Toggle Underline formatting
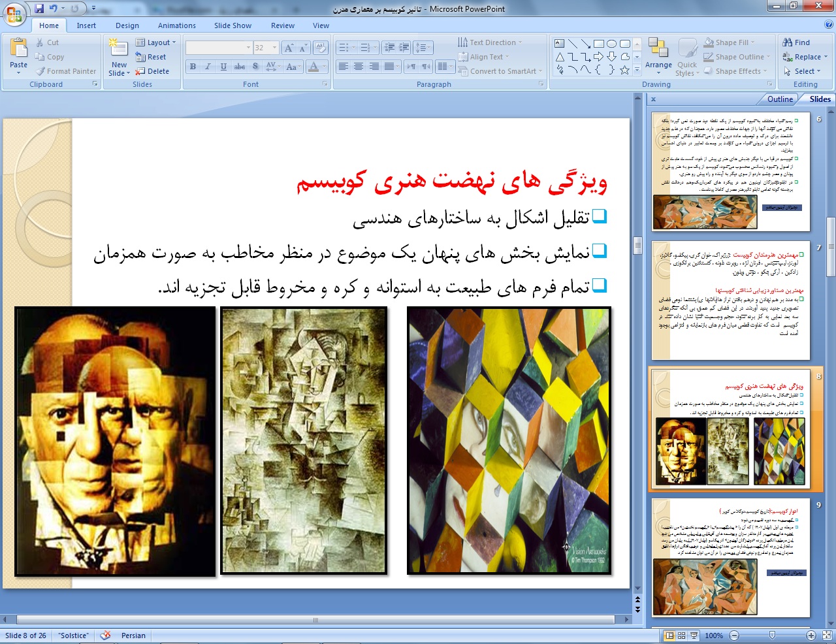Viewport: 836px width, 644px height. [223, 67]
